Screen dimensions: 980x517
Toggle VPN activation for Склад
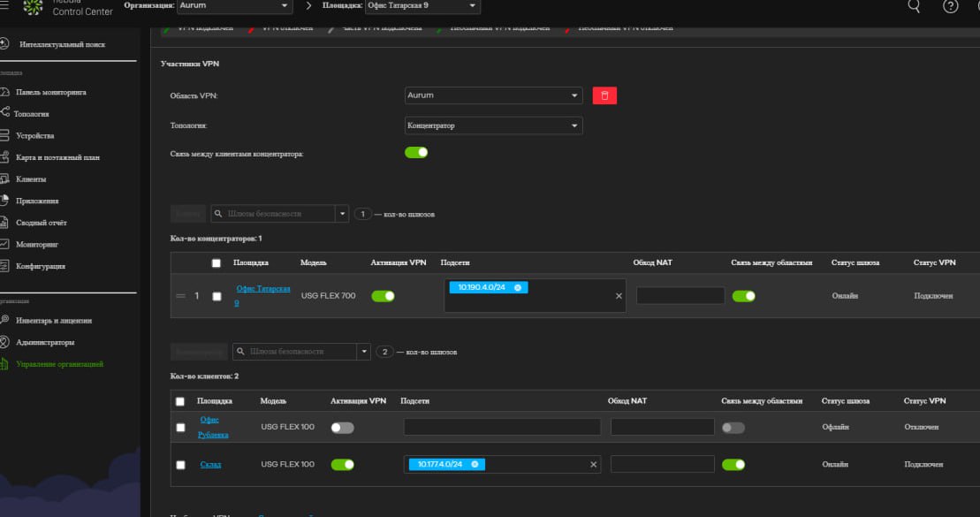pyautogui.click(x=343, y=465)
